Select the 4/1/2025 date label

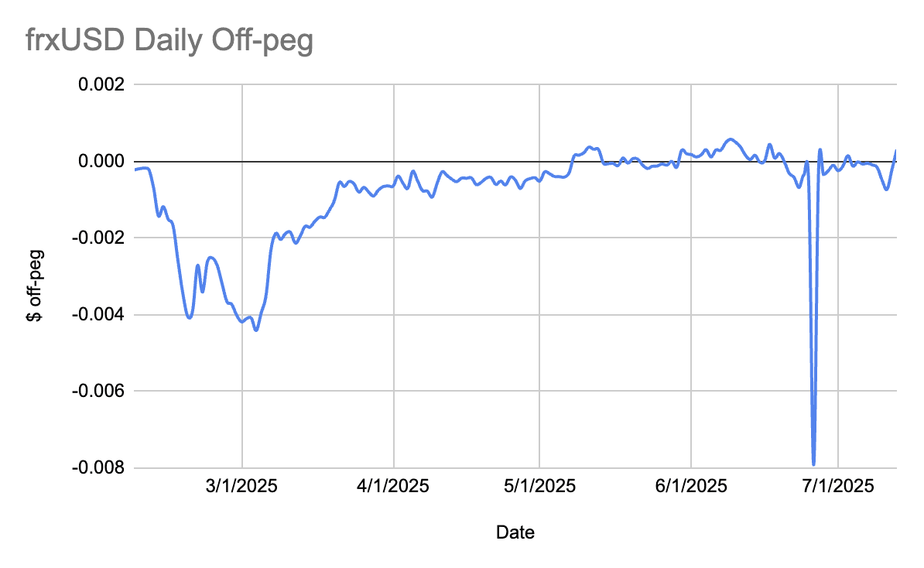click(x=394, y=487)
